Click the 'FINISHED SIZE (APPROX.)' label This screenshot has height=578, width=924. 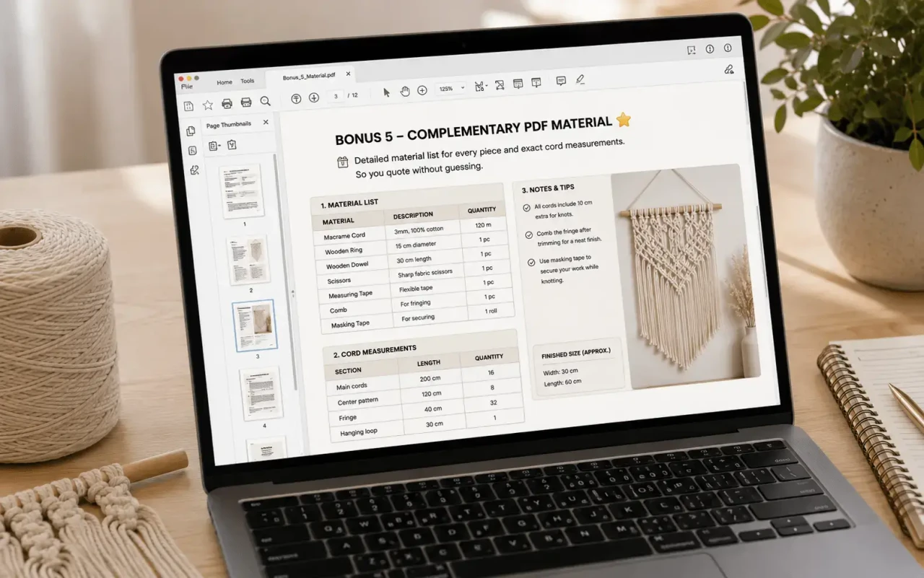[576, 352]
